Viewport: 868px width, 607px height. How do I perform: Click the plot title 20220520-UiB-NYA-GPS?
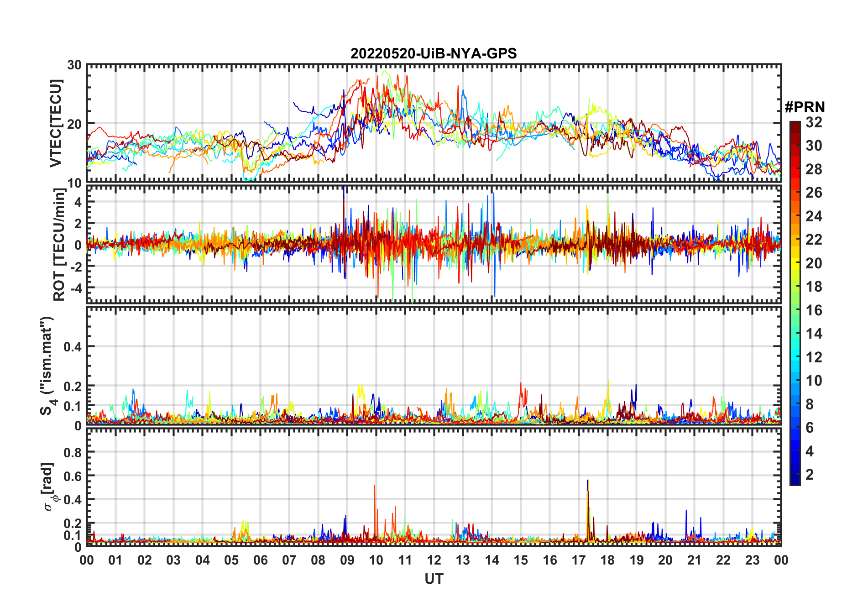pyautogui.click(x=434, y=54)
